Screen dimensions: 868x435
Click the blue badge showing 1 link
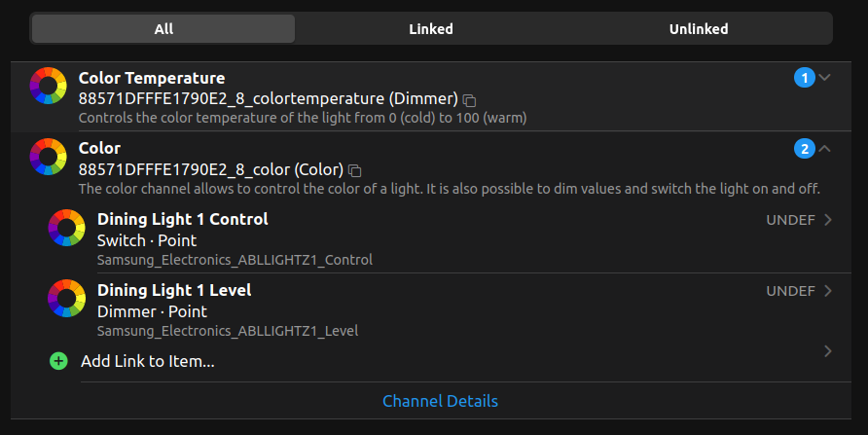(804, 78)
